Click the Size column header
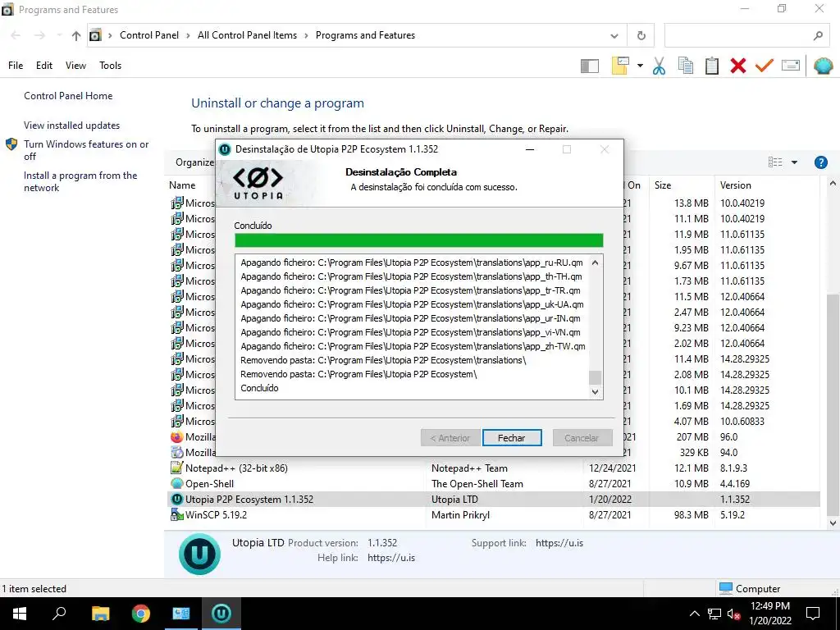The image size is (840, 630). [x=663, y=185]
